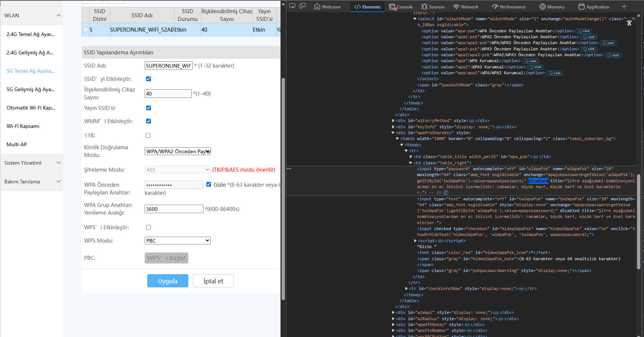Click the slot badge after wpa-psk option

584,31
